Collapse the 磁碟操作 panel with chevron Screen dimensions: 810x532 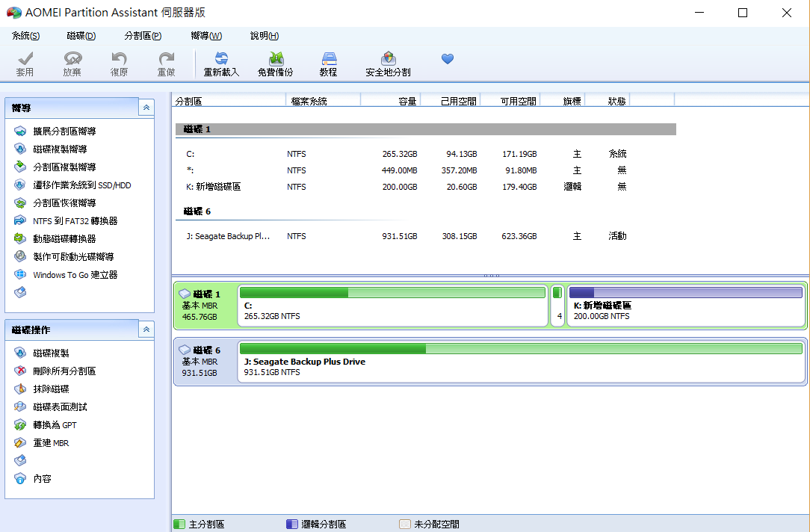coord(146,329)
